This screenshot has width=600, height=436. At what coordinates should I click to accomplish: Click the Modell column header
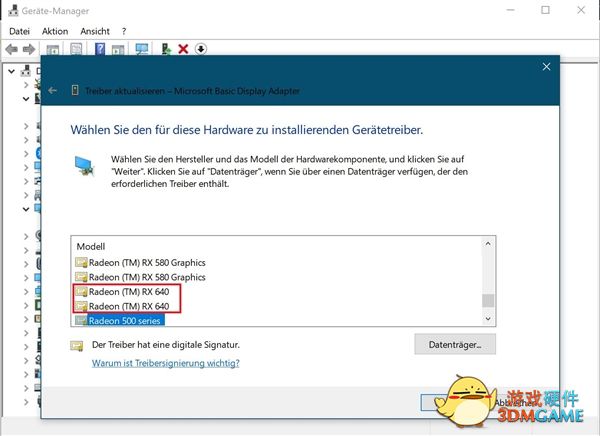(91, 247)
